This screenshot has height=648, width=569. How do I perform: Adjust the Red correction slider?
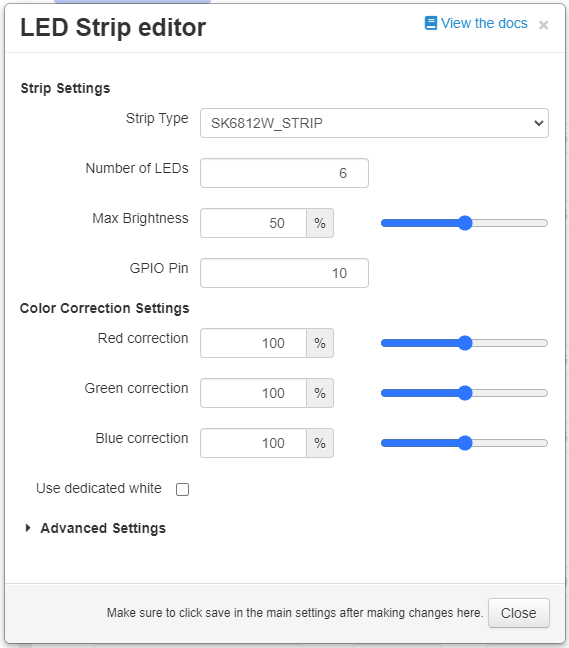point(464,343)
